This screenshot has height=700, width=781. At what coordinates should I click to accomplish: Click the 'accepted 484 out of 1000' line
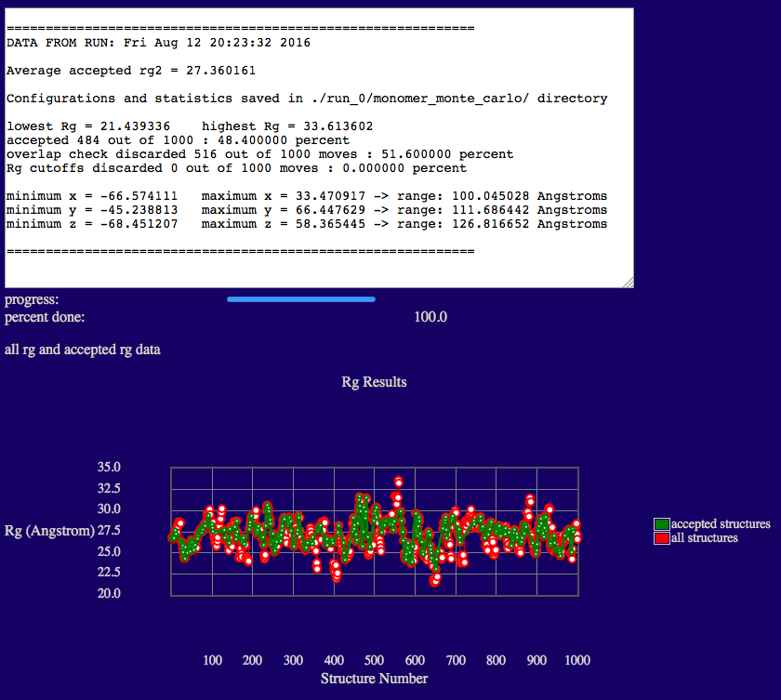(178, 140)
